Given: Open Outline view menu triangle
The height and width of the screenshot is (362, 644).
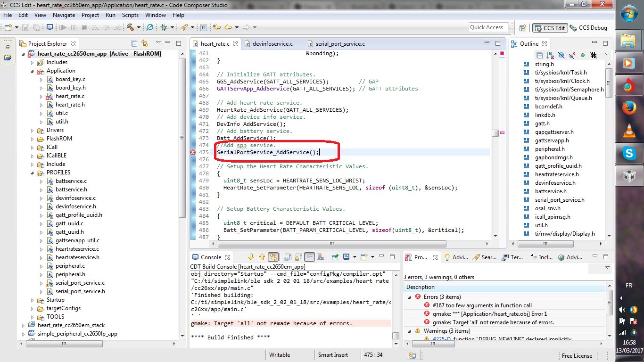Looking at the screenshot, I should pos(607,54).
